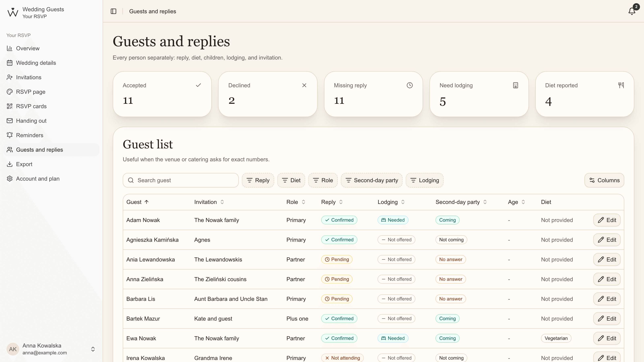Focus the Search guest field
Viewport: 644px width, 362px height.
pos(181,180)
